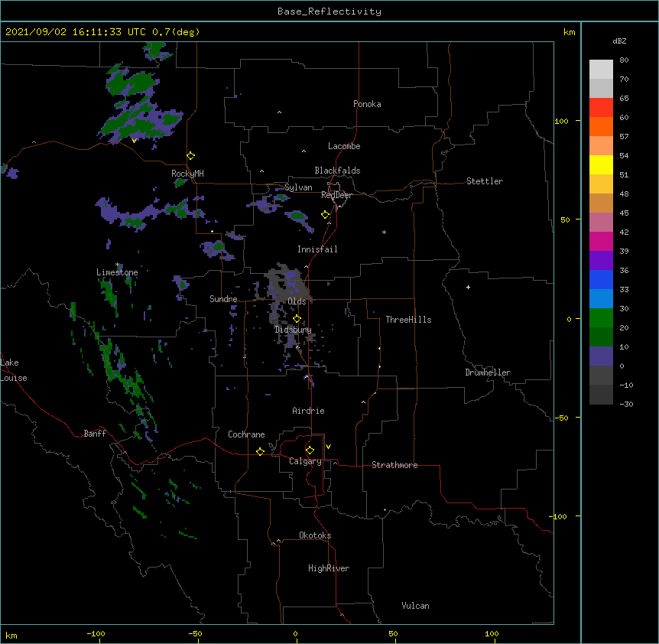Click the yellow diamond marker near RockyMH
Viewport: 659px width, 644px height.
tap(191, 156)
